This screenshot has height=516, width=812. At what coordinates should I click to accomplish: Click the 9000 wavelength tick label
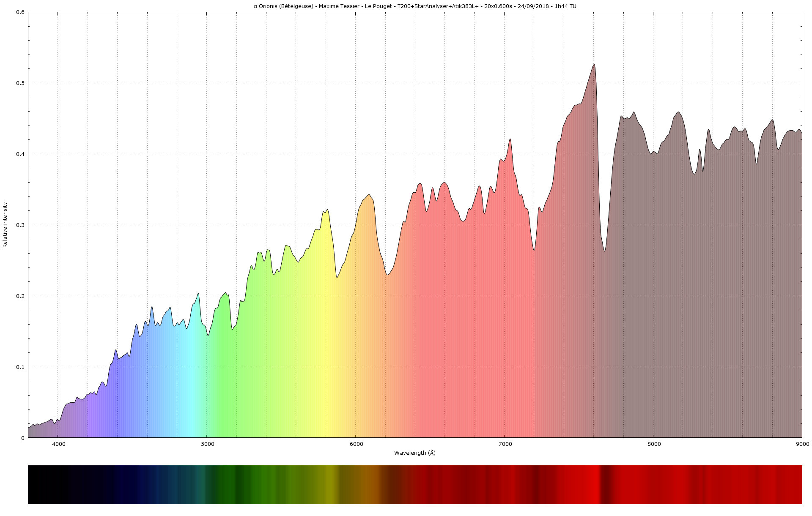click(802, 444)
